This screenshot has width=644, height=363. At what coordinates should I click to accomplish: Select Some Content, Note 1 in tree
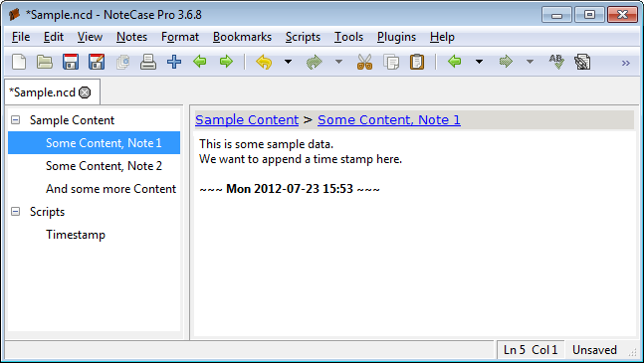coord(104,143)
